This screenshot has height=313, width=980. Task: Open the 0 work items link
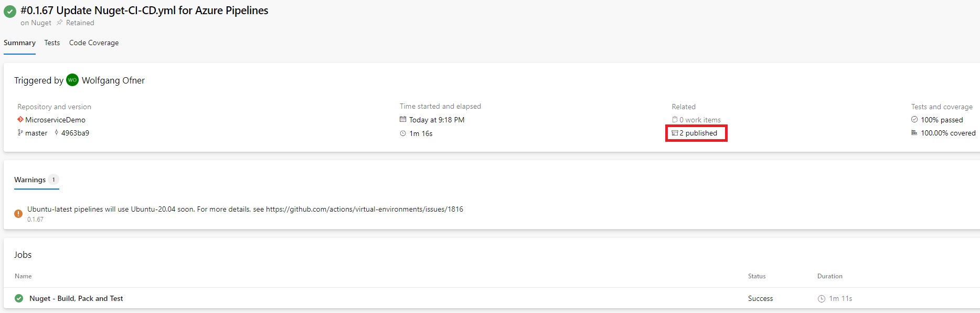coord(696,120)
